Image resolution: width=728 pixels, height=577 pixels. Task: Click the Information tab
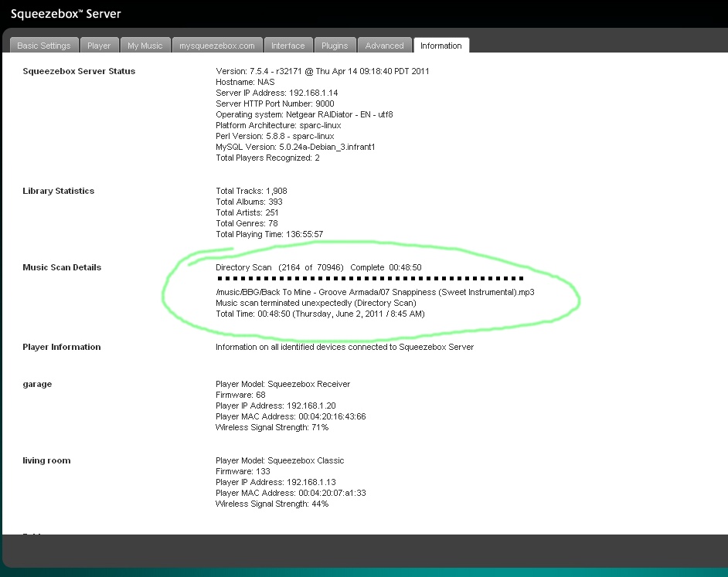pyautogui.click(x=441, y=46)
